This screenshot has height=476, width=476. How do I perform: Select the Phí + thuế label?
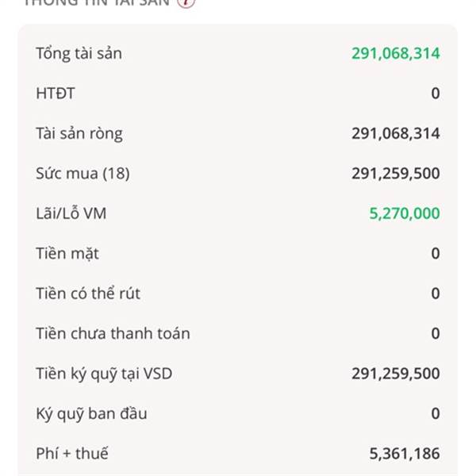click(72, 454)
